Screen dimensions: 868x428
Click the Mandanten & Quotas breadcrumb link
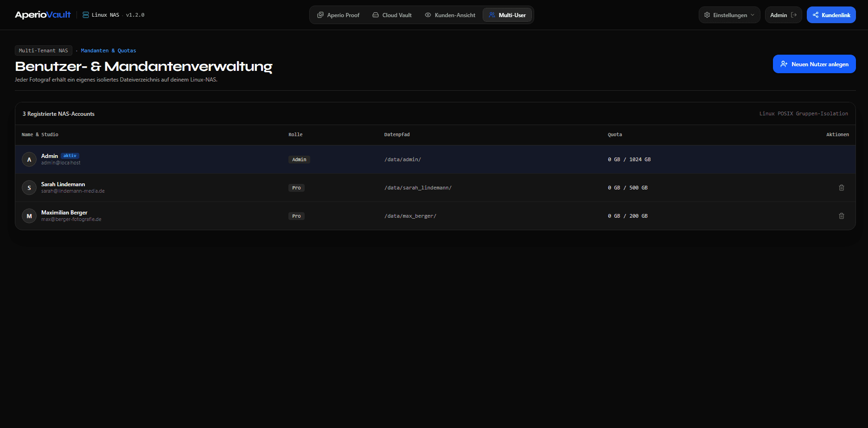[x=108, y=50]
